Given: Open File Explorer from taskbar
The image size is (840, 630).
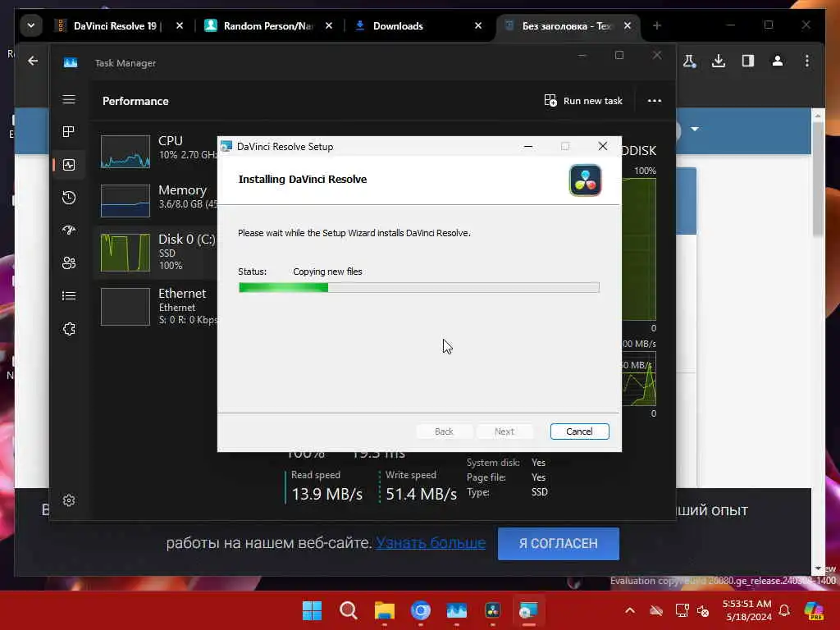Looking at the screenshot, I should [384, 610].
